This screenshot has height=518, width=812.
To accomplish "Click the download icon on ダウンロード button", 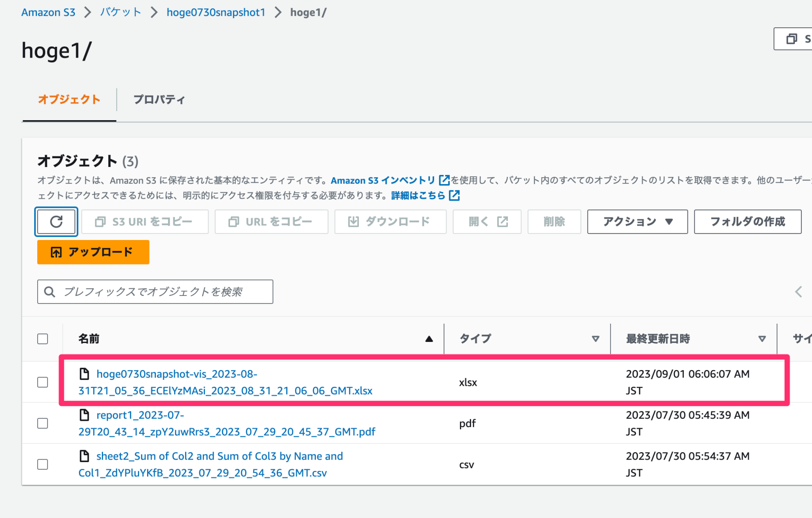I will (354, 222).
